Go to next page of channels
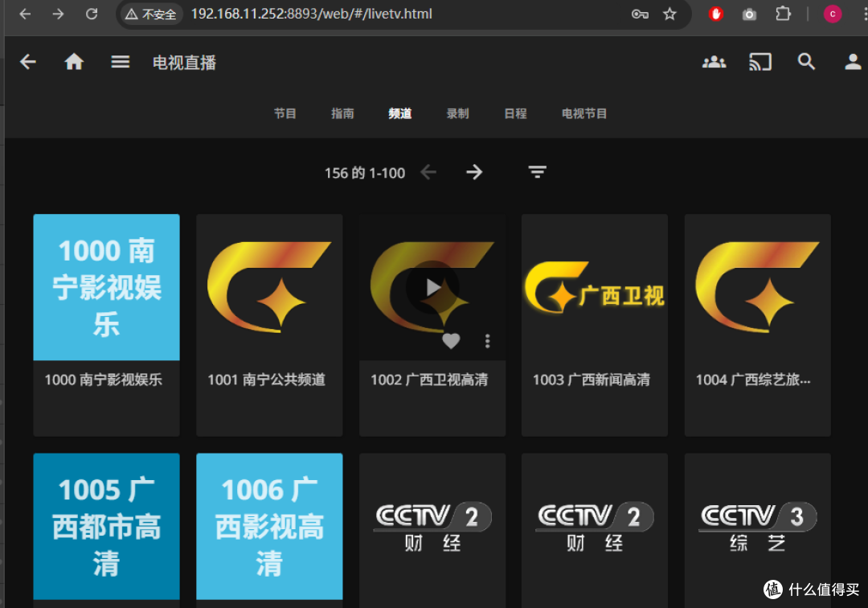 click(x=474, y=172)
